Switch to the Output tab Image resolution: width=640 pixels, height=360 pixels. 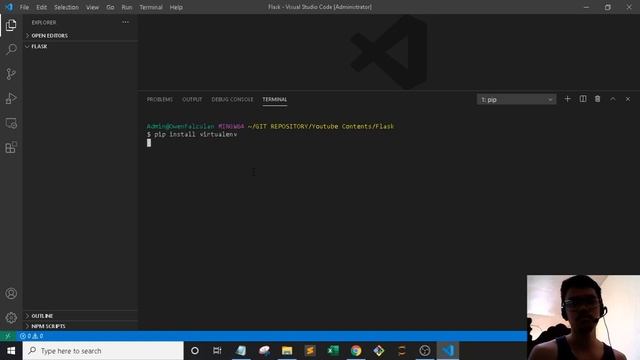click(x=192, y=100)
